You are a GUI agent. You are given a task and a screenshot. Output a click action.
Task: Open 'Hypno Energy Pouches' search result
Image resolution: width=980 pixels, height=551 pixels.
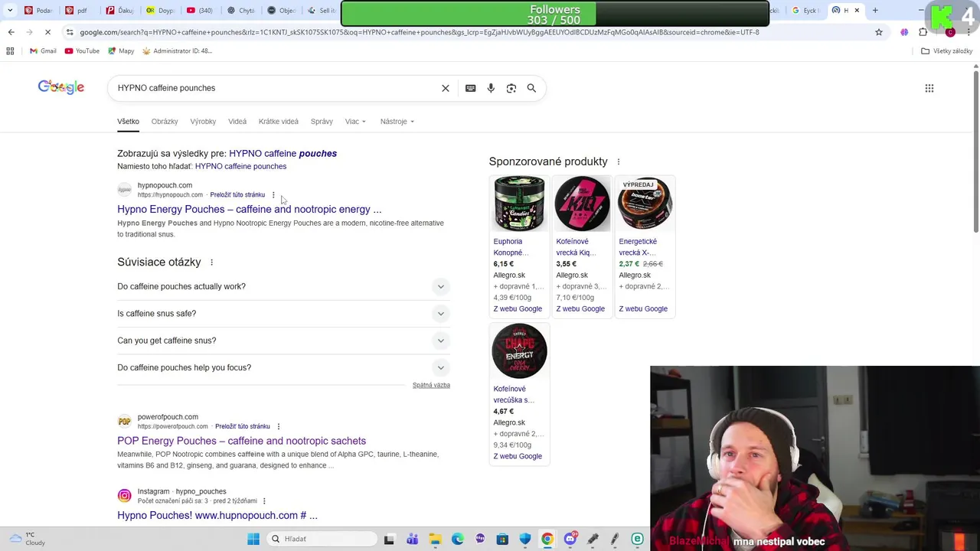249,210
